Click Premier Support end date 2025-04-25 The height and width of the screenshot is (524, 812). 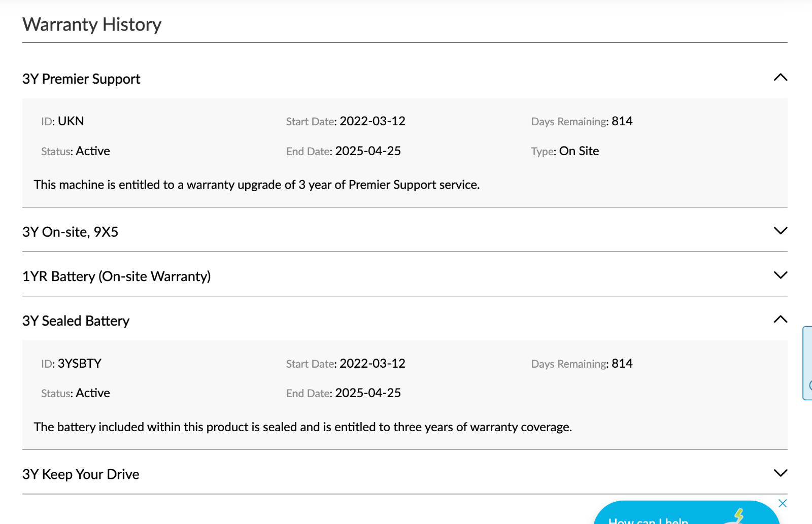point(368,151)
